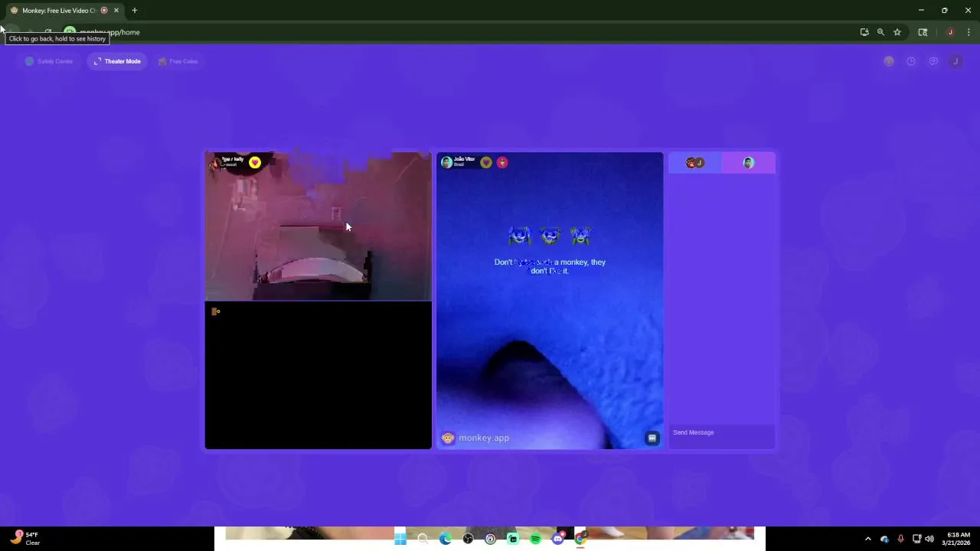Viewport: 980px width, 551px height.
Task: Open the Safety Center button
Action: [49, 61]
